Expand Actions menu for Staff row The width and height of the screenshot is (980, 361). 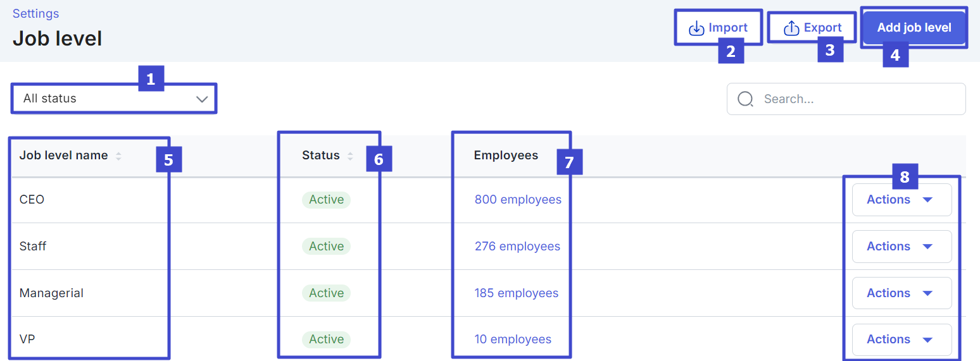point(901,247)
